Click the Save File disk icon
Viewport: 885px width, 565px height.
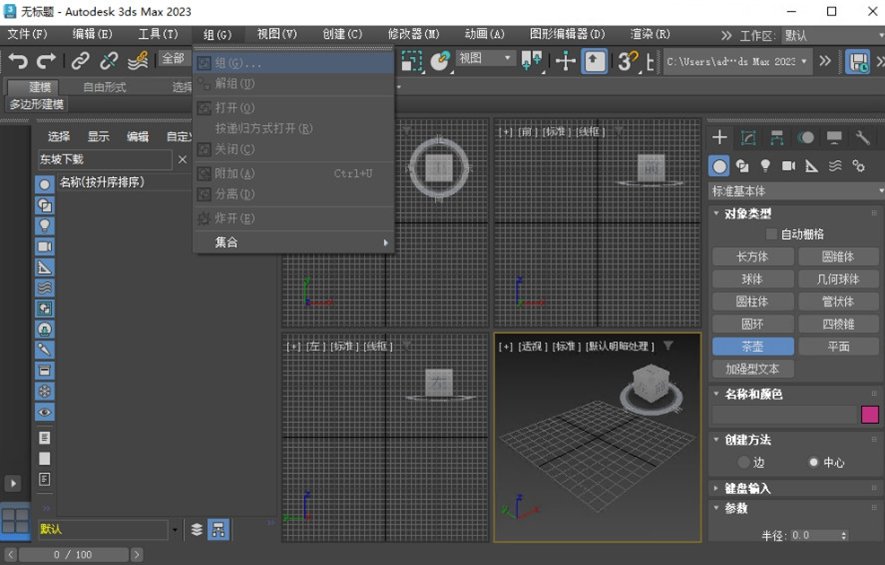click(857, 62)
